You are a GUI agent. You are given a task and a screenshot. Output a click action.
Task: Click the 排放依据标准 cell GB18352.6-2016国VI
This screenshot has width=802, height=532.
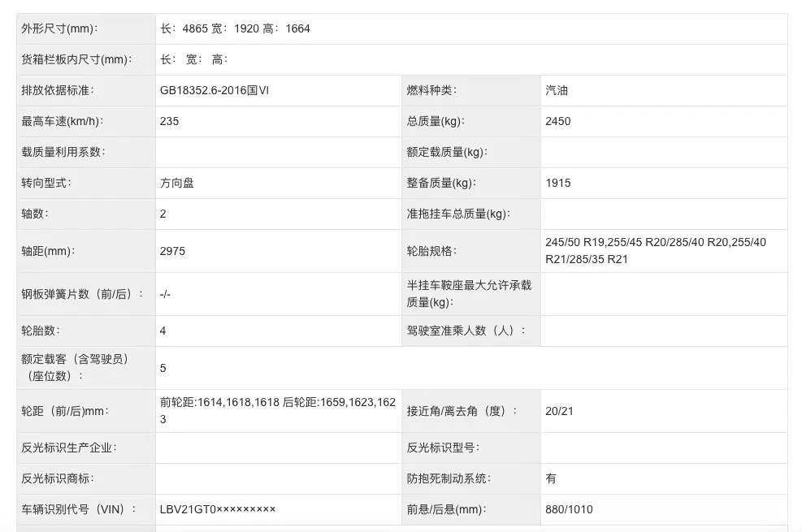tap(217, 90)
